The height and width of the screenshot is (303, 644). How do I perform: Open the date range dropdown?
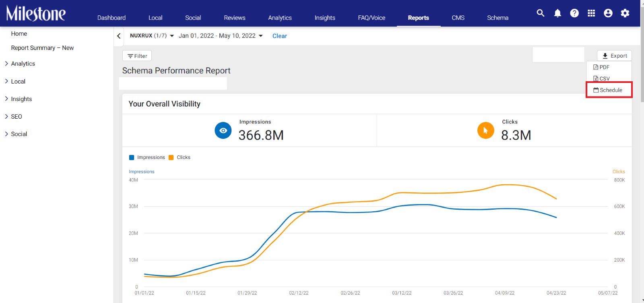point(221,36)
